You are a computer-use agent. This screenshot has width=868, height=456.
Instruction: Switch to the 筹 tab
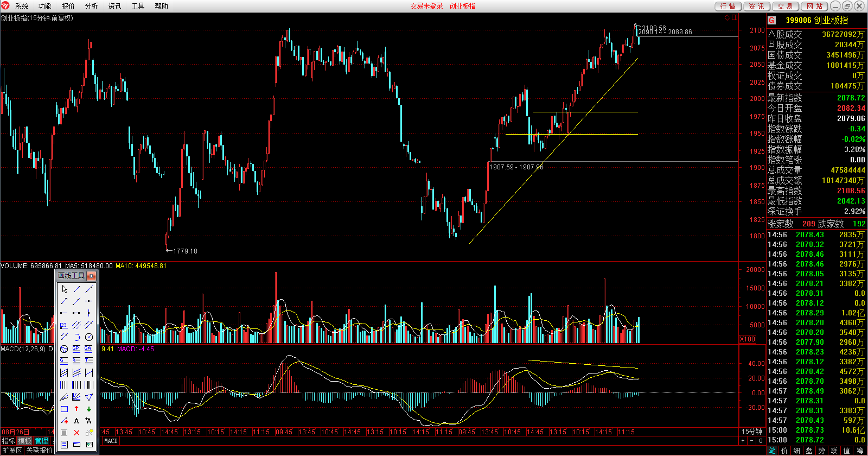pyautogui.click(x=860, y=451)
